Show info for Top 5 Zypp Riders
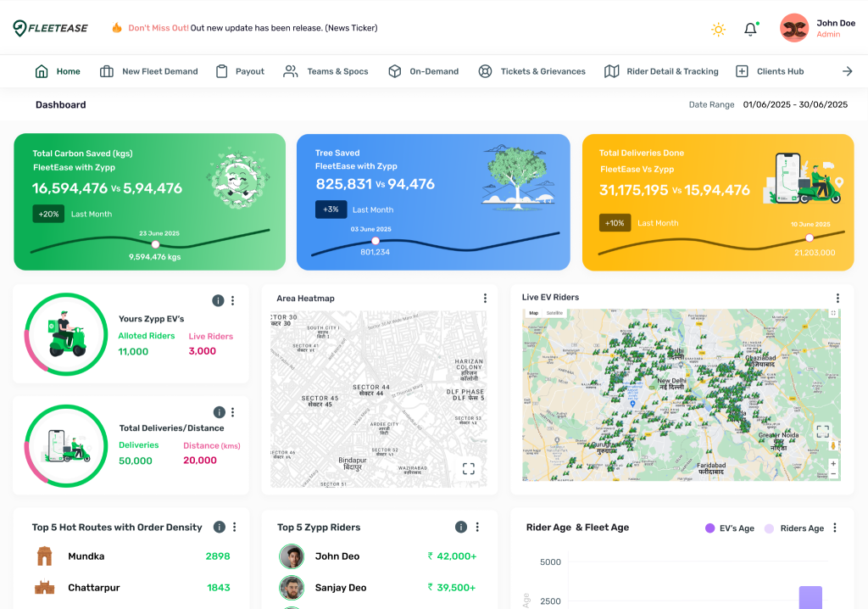Screen dimensions: 868x609 [460, 527]
